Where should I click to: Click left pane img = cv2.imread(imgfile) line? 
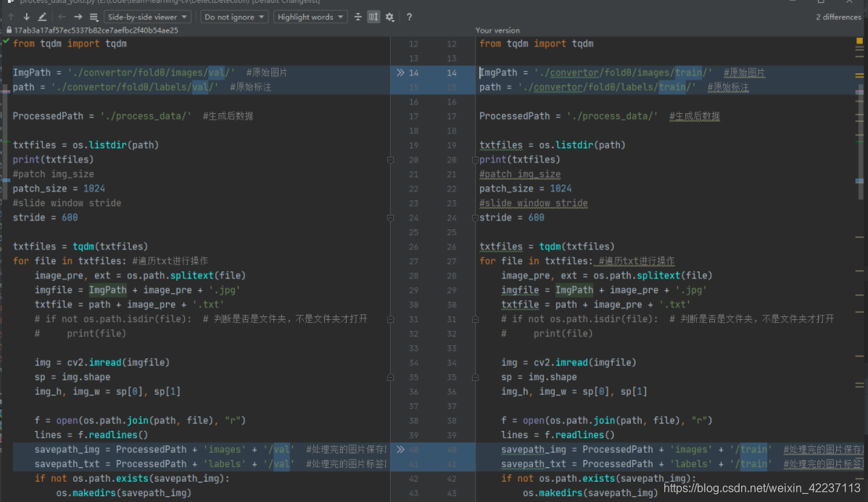[x=102, y=363]
